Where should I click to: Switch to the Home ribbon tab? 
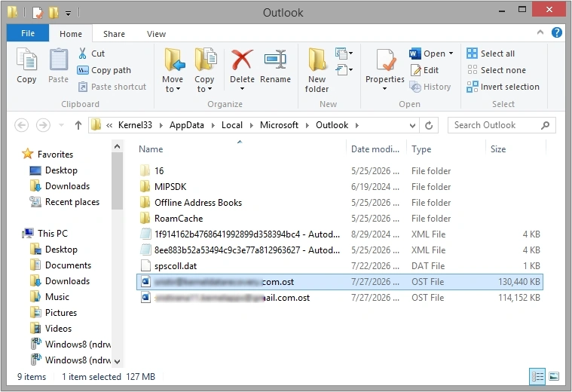tap(71, 34)
